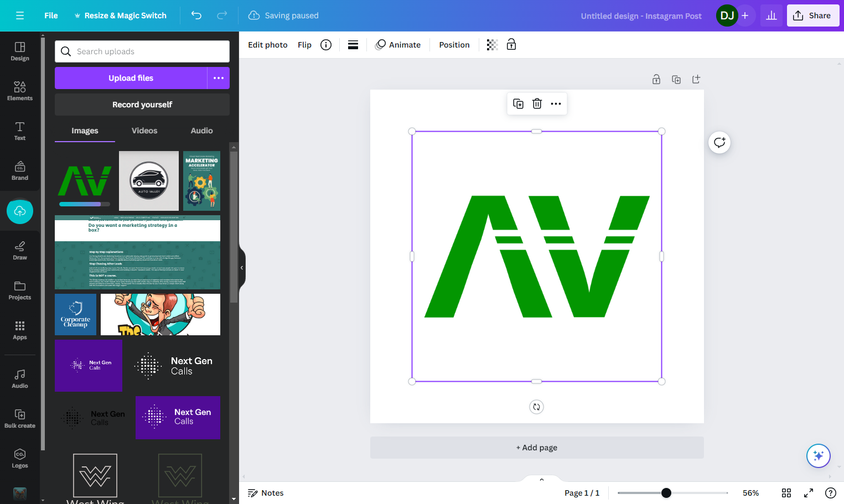844x504 pixels.
Task: Adjust the zoom slider handle
Action: [666, 493]
